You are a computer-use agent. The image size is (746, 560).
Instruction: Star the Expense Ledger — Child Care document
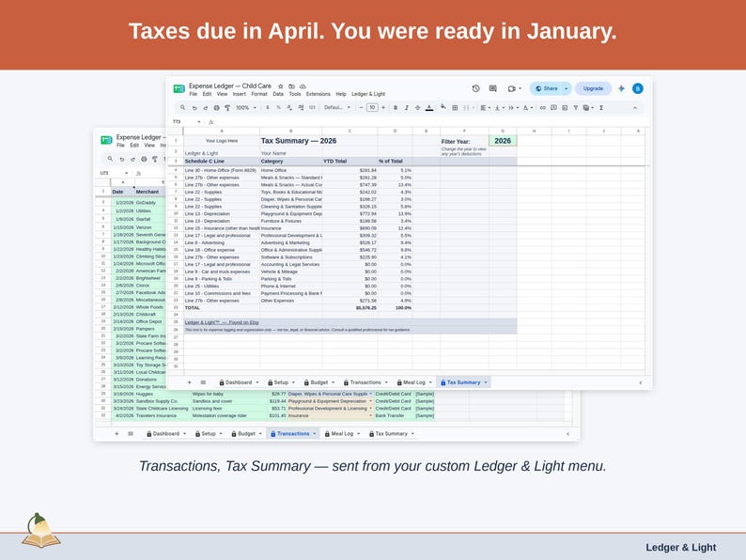pyautogui.click(x=281, y=86)
